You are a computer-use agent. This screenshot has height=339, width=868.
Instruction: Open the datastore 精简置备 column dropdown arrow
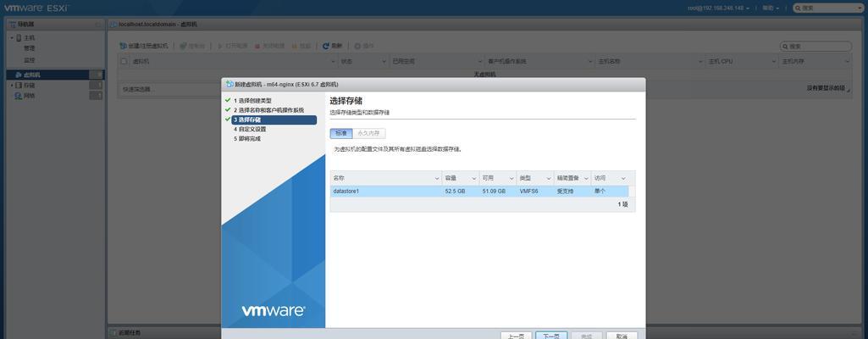[x=586, y=178]
